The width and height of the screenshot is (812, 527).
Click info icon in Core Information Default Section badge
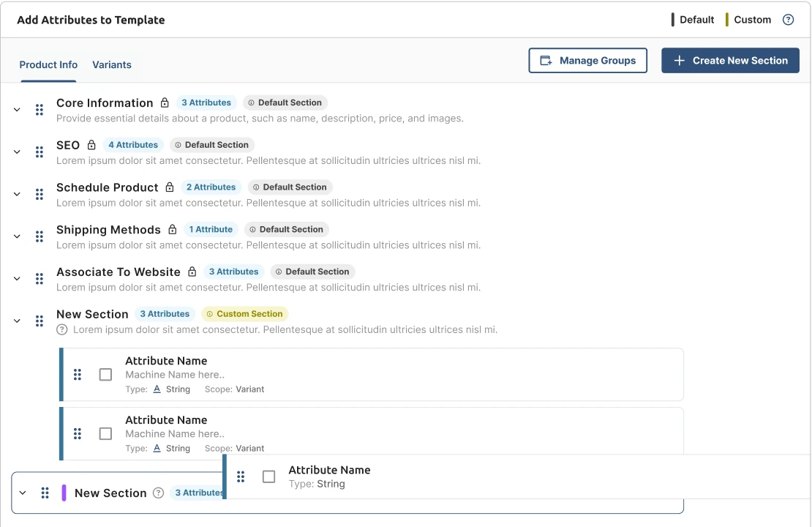coord(251,102)
